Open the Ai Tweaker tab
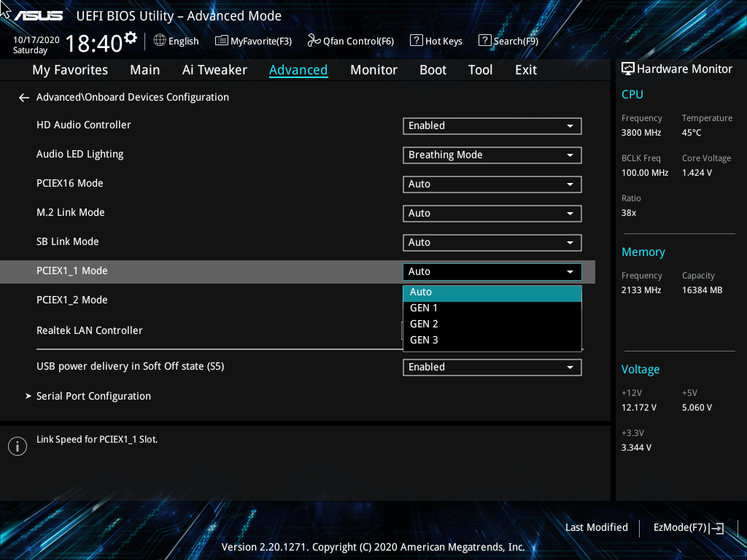Viewport: 747px width, 560px height. pyautogui.click(x=214, y=70)
